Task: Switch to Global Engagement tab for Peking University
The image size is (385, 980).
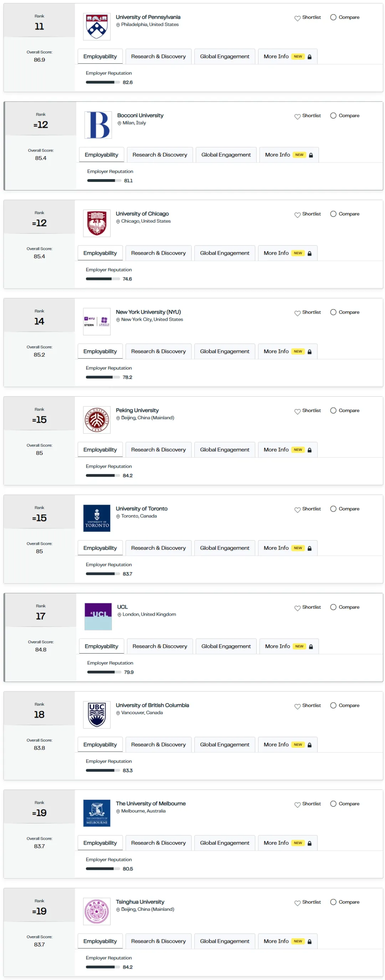Action: pyautogui.click(x=225, y=450)
